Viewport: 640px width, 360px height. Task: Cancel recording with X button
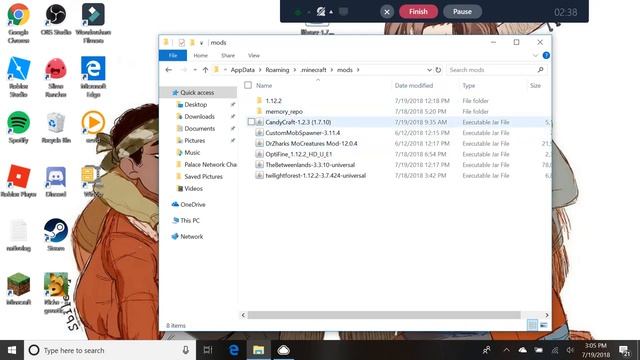click(387, 12)
